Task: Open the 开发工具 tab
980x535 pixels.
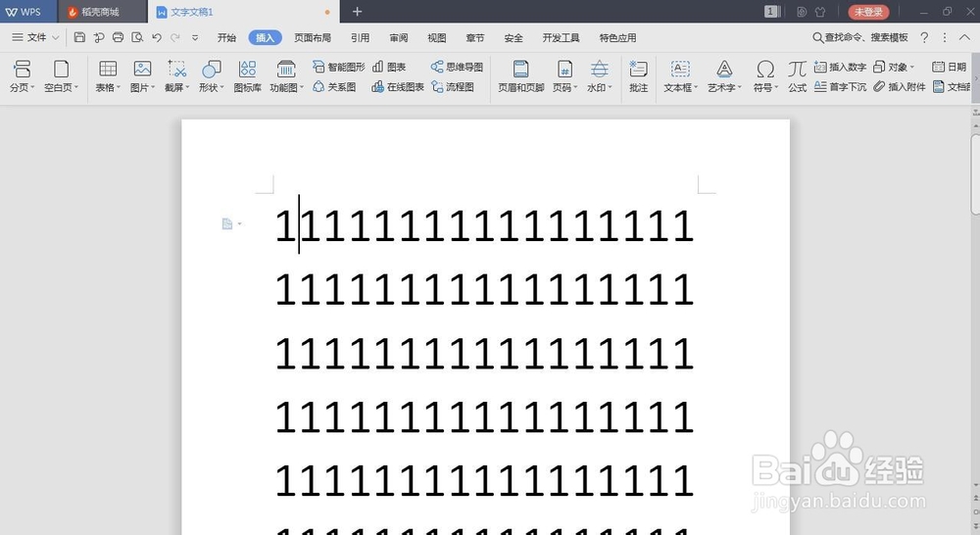Action: [x=562, y=38]
